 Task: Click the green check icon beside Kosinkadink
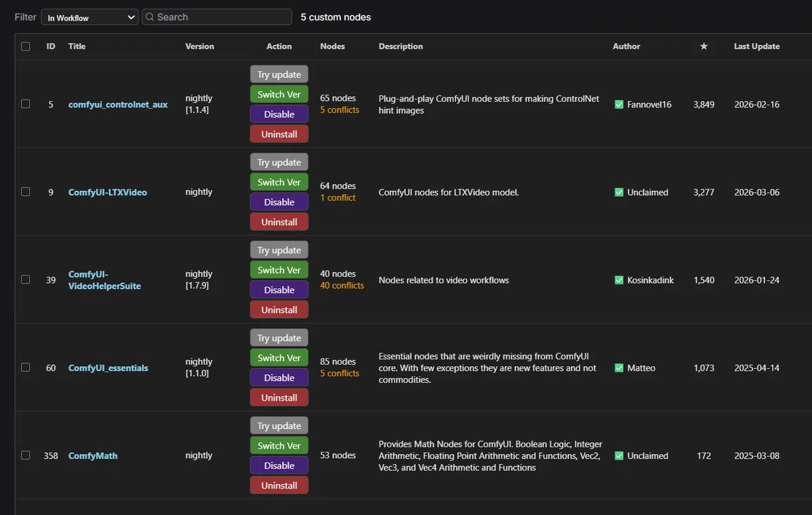tap(618, 280)
